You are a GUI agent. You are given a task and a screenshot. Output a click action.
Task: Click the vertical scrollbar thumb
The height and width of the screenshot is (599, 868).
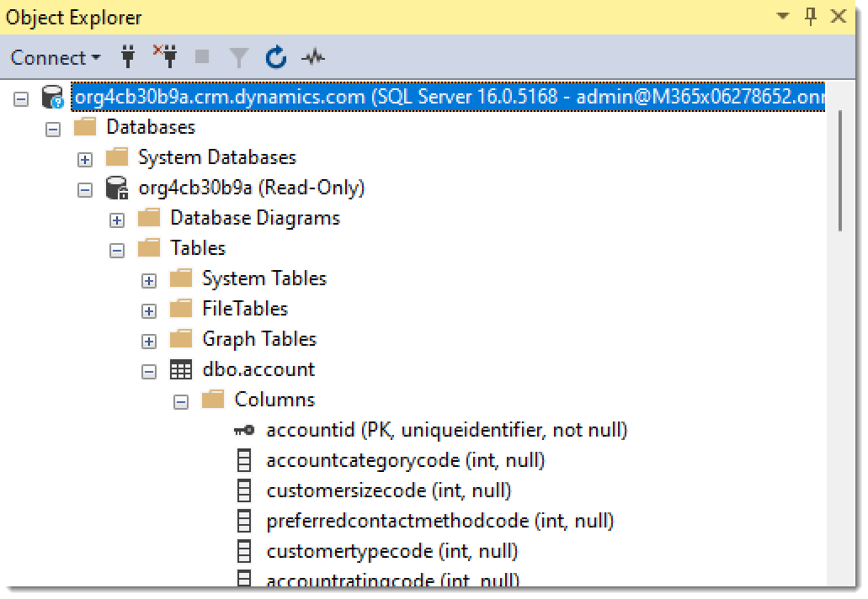click(840, 171)
